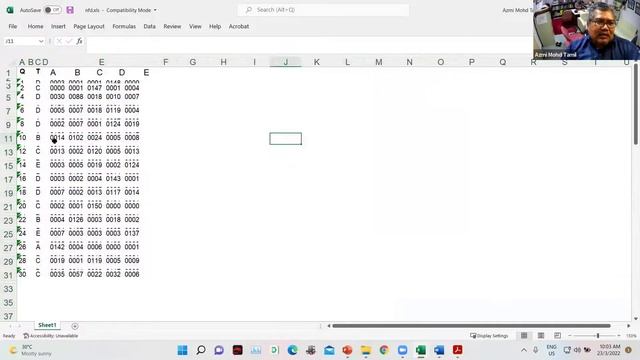The width and height of the screenshot is (640, 360).
Task: Click the vertical scrollbar thumb
Action: [x=636, y=105]
